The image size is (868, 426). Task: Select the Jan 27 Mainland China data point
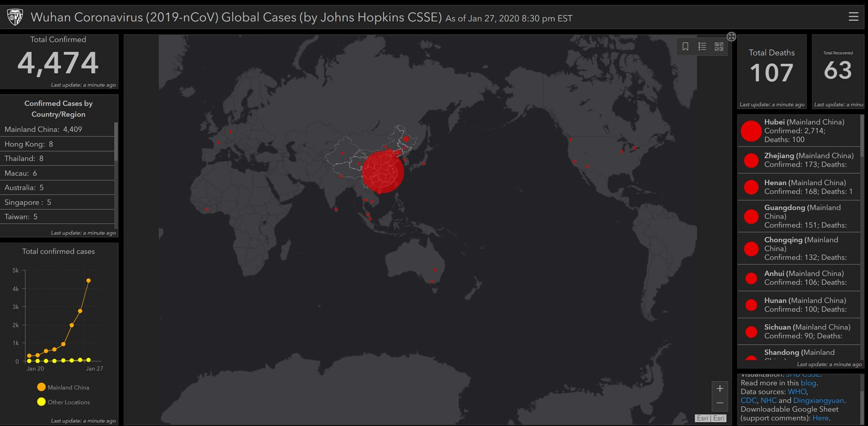click(x=88, y=280)
